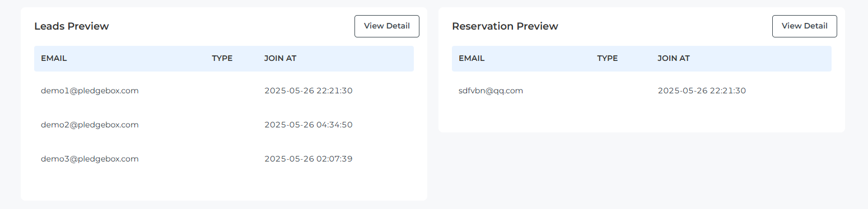This screenshot has height=209, width=868.
Task: Select join time 2025-05-26 22:21:30 for demo1
Action: (x=309, y=91)
